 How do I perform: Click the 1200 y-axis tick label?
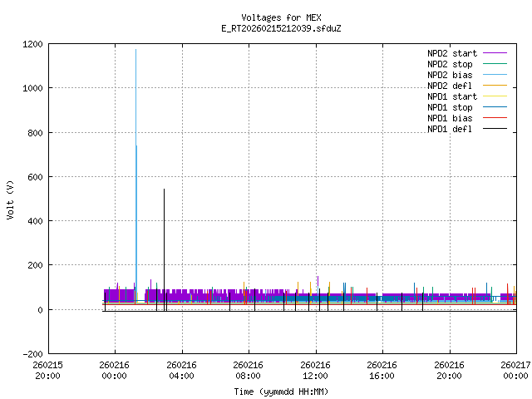point(32,44)
